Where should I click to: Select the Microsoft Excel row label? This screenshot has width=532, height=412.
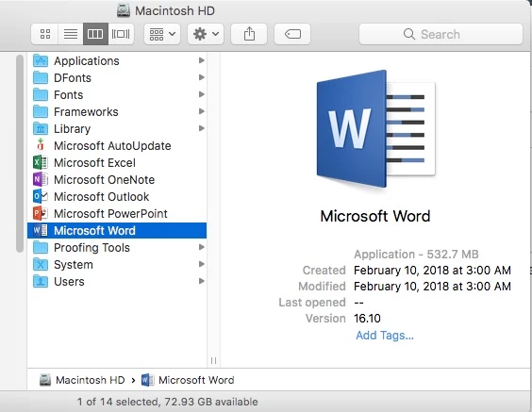[x=94, y=163]
